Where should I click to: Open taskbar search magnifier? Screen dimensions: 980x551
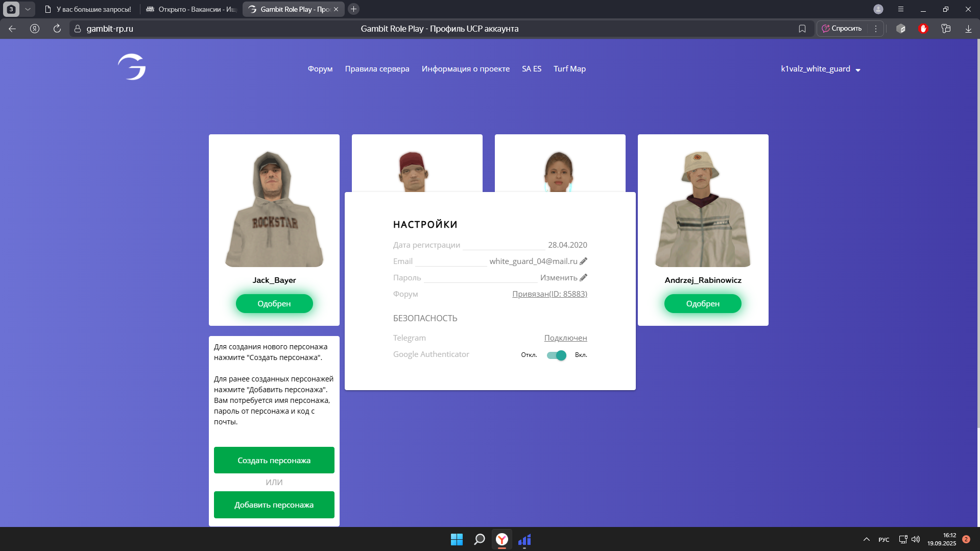coord(479,539)
